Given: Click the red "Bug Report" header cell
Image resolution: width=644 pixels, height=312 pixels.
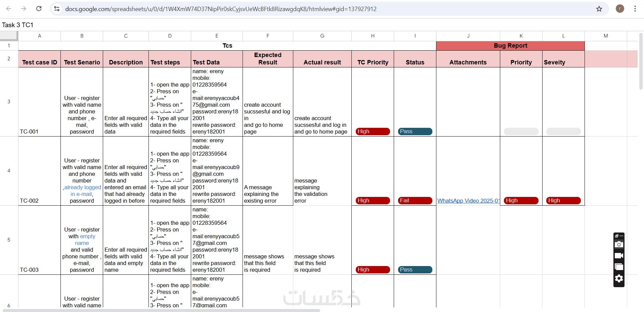Looking at the screenshot, I should pyautogui.click(x=511, y=46).
